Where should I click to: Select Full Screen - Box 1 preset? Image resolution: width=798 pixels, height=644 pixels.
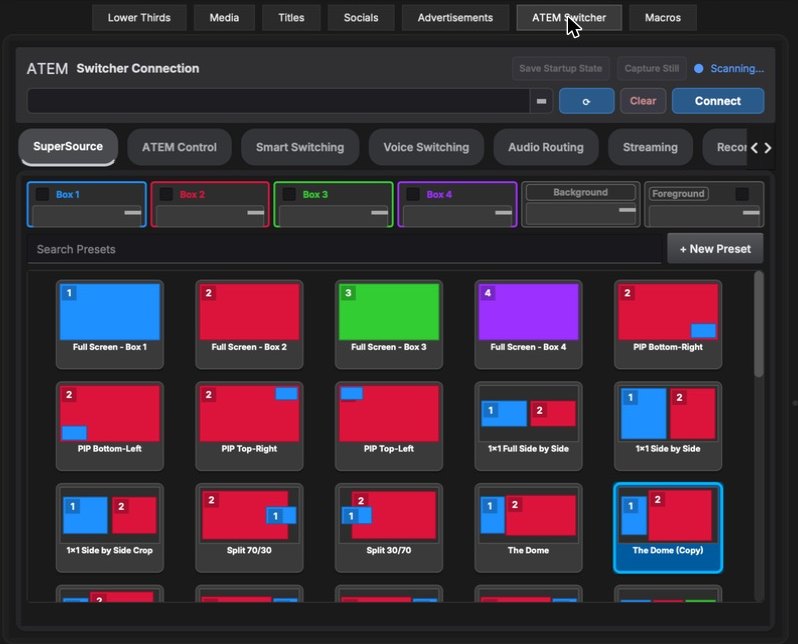(110, 324)
